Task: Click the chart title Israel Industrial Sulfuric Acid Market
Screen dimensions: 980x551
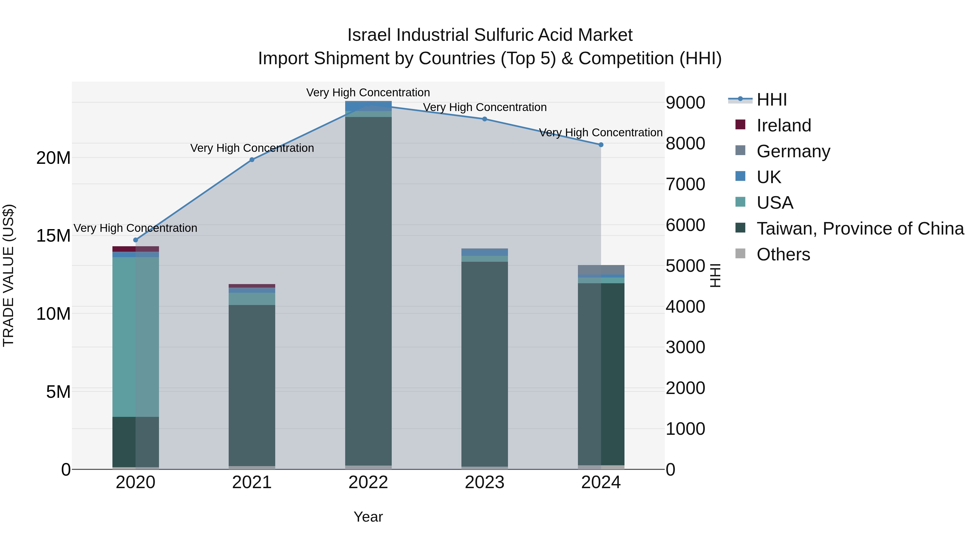Action: point(490,35)
